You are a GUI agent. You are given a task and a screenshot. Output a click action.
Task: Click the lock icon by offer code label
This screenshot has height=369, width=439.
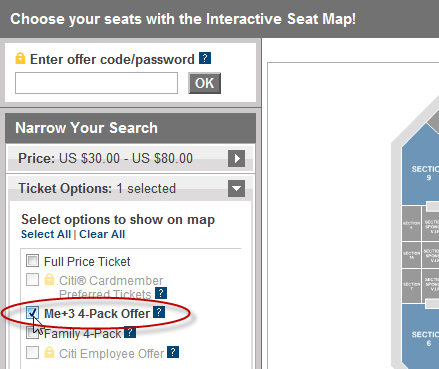[x=20, y=58]
